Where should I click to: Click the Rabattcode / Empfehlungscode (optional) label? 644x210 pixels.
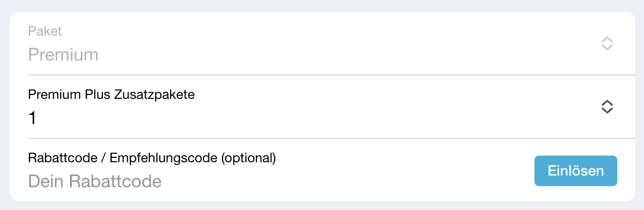point(152,158)
